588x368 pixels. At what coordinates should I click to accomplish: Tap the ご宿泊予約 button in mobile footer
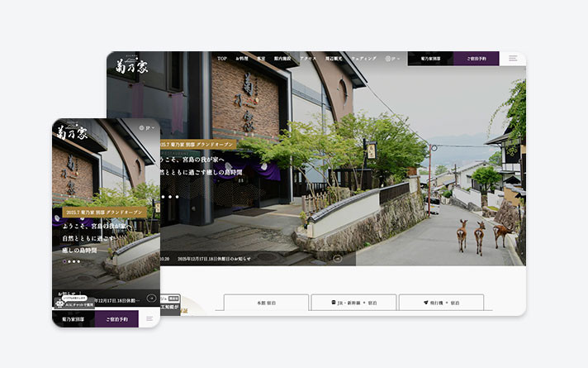coord(116,318)
